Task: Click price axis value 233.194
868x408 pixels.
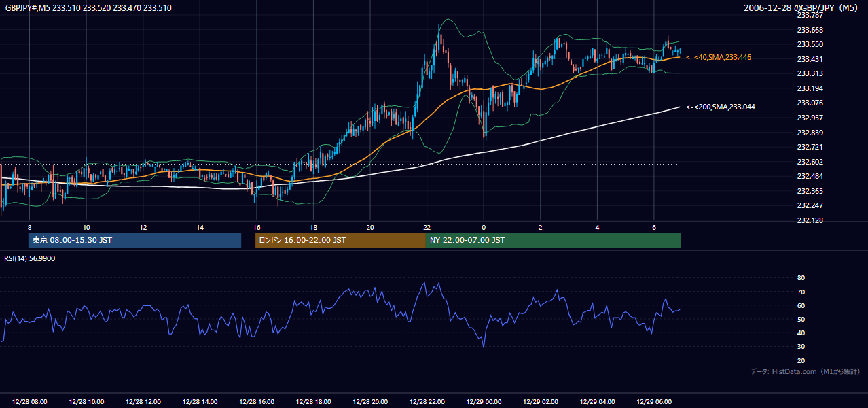Action: (x=810, y=88)
